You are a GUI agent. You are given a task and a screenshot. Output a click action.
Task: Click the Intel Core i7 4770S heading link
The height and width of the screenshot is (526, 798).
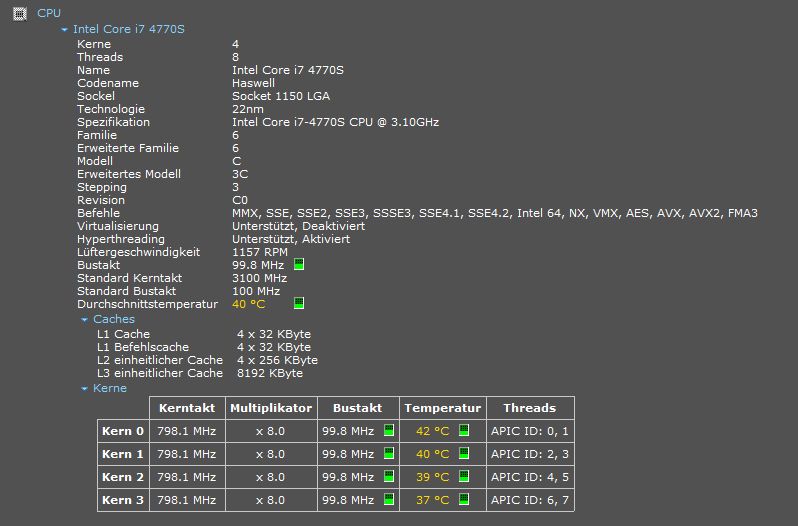tap(129, 29)
